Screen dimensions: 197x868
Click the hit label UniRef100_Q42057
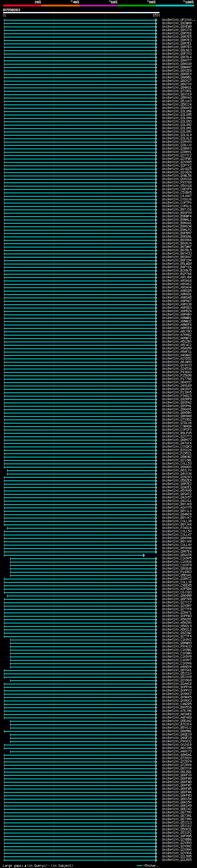(177, 497)
